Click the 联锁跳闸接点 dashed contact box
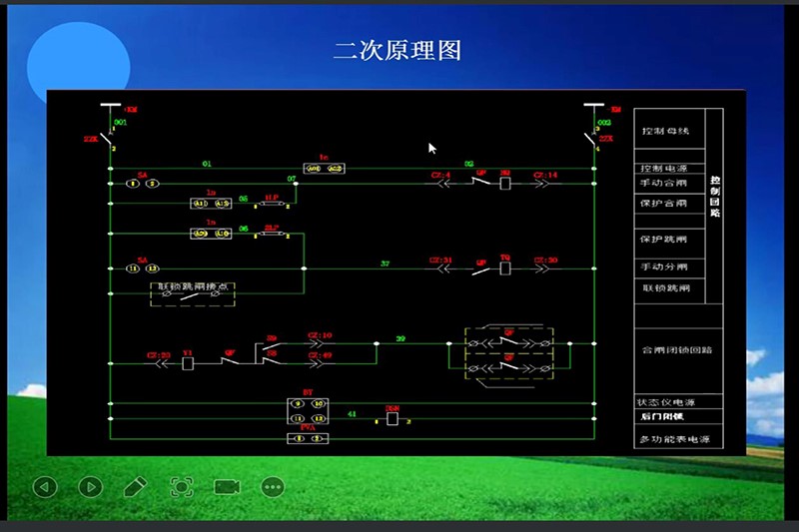This screenshot has height=532, width=799. (193, 291)
